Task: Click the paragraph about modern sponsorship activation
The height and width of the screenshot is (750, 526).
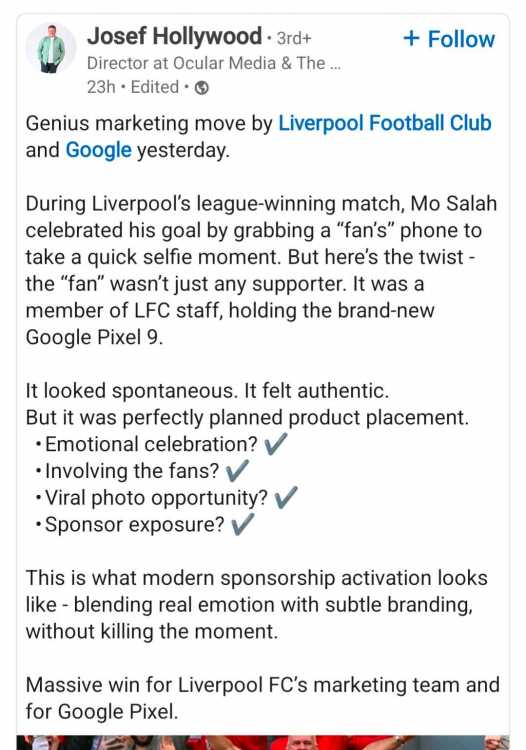Action: [257, 605]
